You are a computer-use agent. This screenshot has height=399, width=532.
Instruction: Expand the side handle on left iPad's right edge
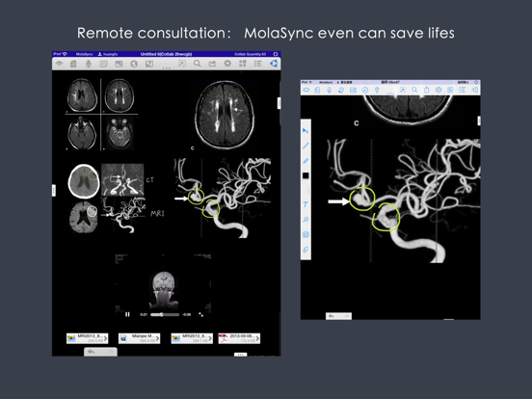[x=279, y=103]
